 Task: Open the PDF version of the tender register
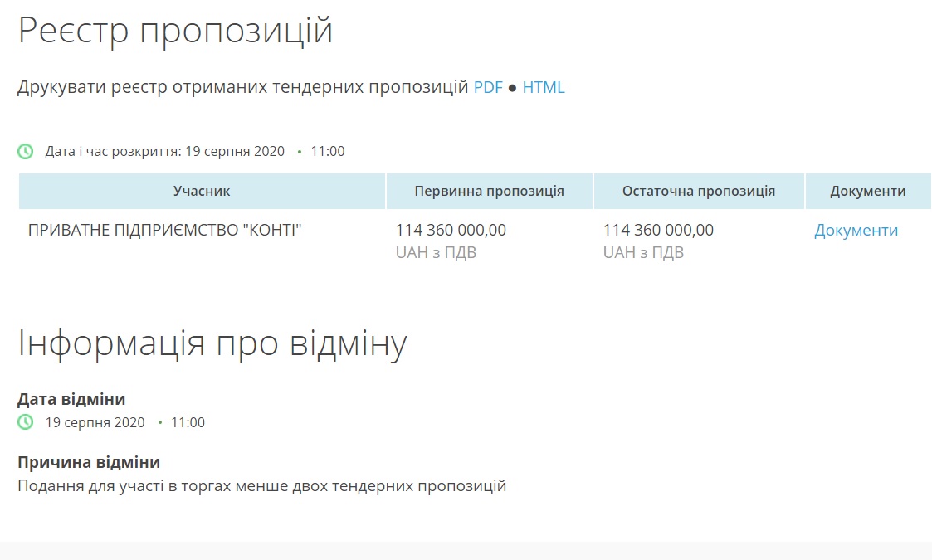click(x=488, y=88)
